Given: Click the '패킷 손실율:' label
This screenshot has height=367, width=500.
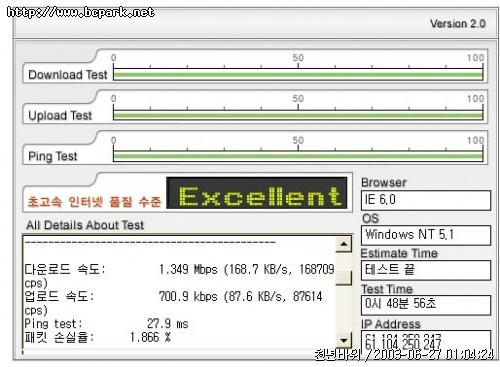Looking at the screenshot, I should tap(59, 337).
